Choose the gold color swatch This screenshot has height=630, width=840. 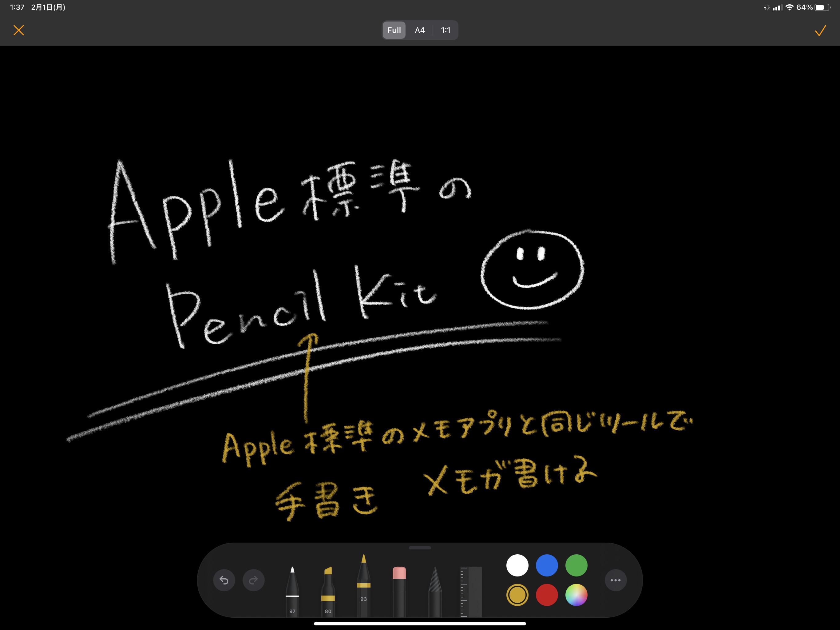click(x=517, y=595)
